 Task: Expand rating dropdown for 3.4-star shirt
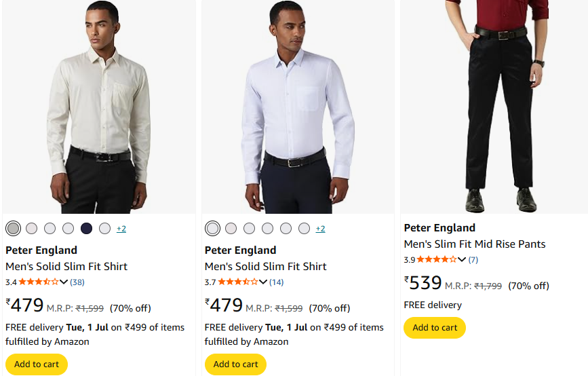pyautogui.click(x=64, y=282)
